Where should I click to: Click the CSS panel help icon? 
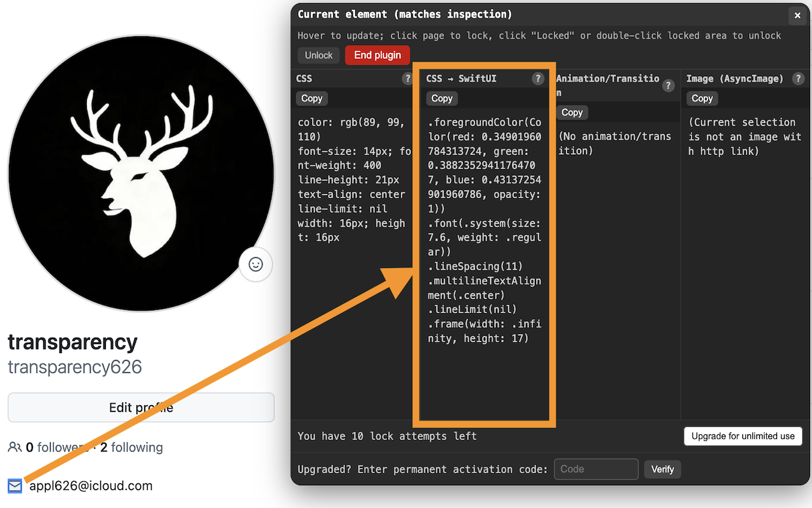click(407, 78)
